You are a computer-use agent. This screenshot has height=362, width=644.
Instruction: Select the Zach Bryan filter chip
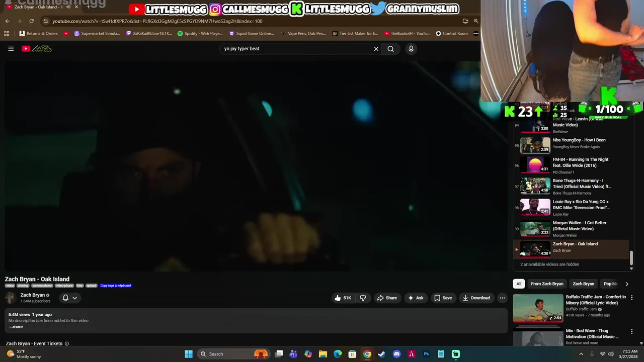[584, 284]
